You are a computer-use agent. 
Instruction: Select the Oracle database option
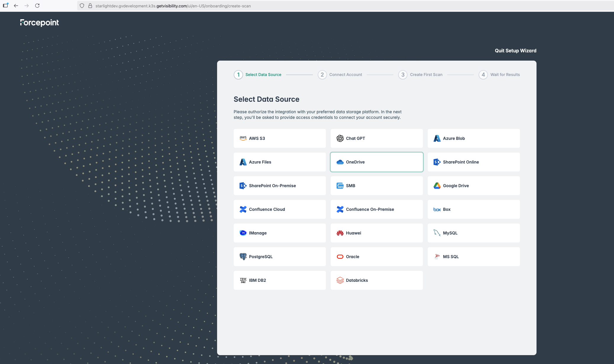coord(377,257)
